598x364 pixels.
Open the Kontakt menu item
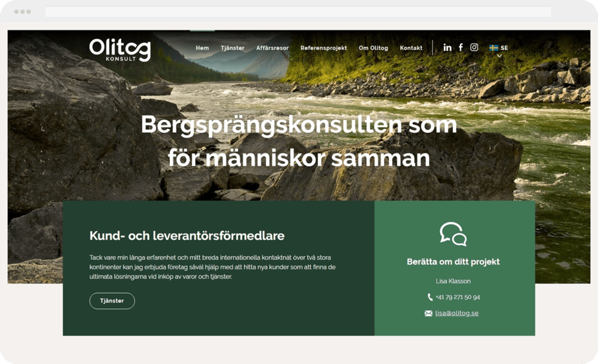coord(411,48)
